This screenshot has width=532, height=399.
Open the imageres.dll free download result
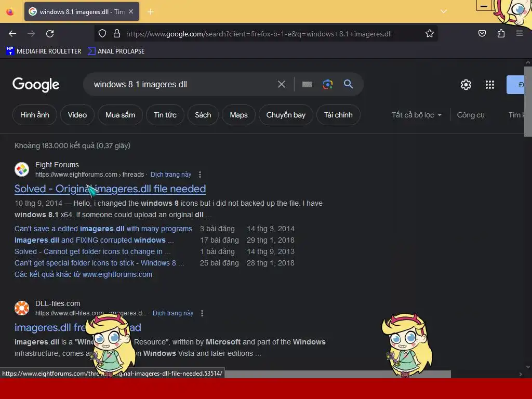(x=78, y=327)
